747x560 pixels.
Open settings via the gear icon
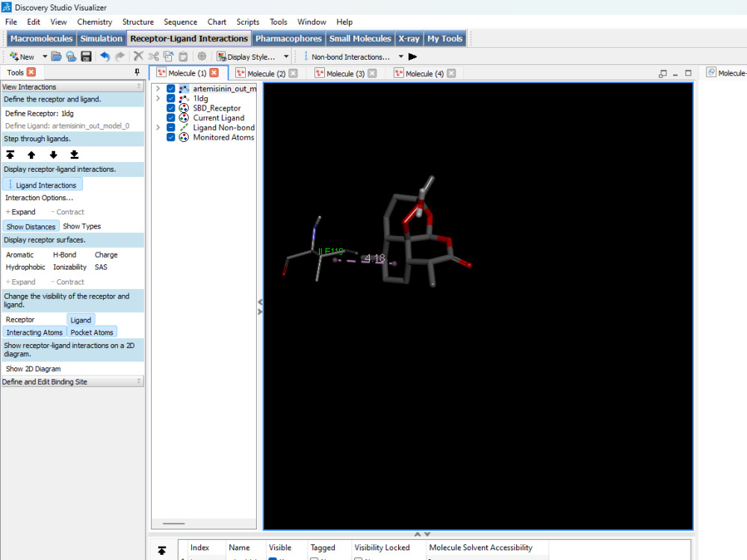click(x=202, y=56)
